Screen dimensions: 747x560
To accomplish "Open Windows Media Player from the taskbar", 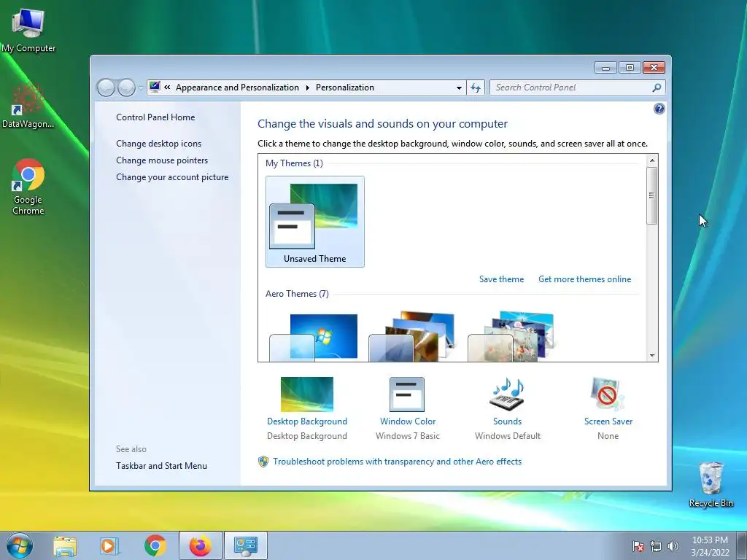I will pos(109,545).
